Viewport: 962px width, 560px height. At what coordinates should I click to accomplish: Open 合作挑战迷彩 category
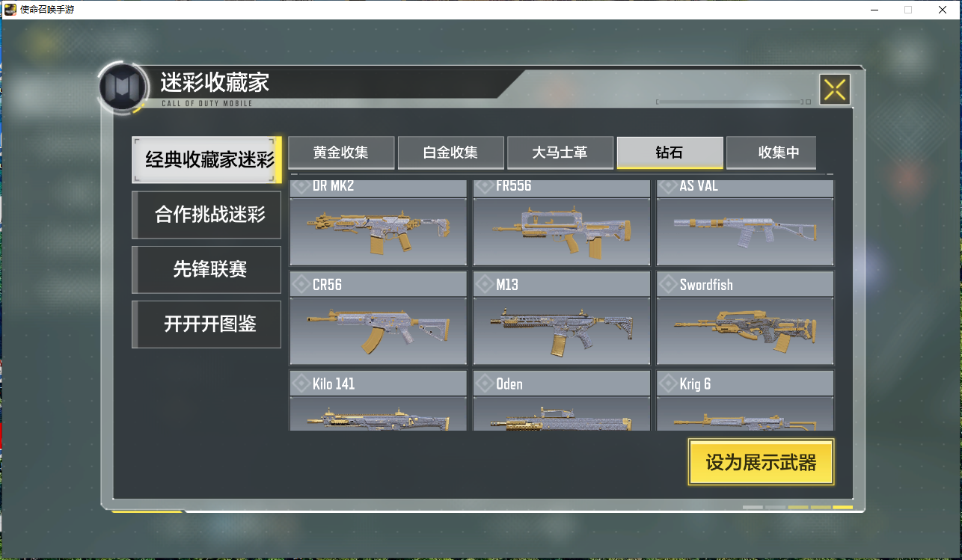[x=206, y=215]
